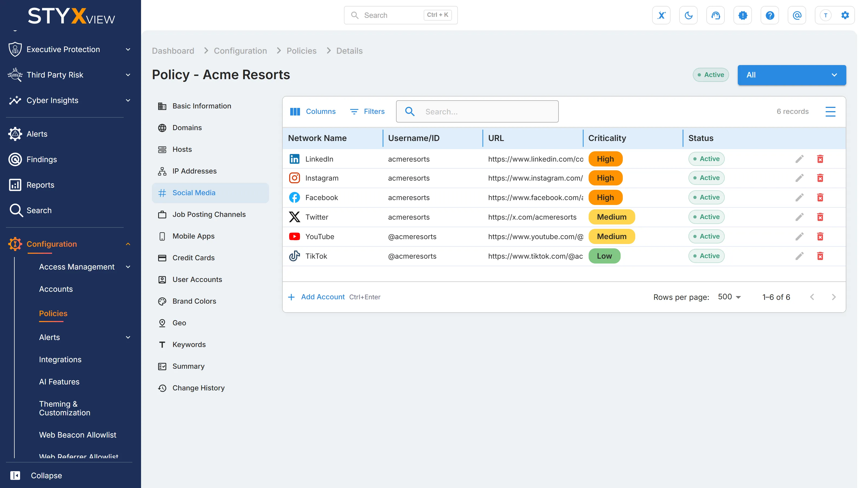Open the table hamburger menu icon

click(x=830, y=111)
